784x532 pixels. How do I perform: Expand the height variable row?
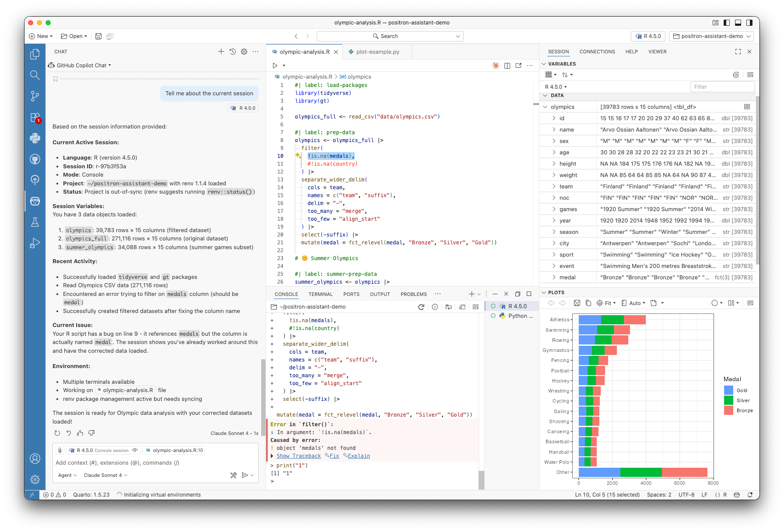[554, 163]
